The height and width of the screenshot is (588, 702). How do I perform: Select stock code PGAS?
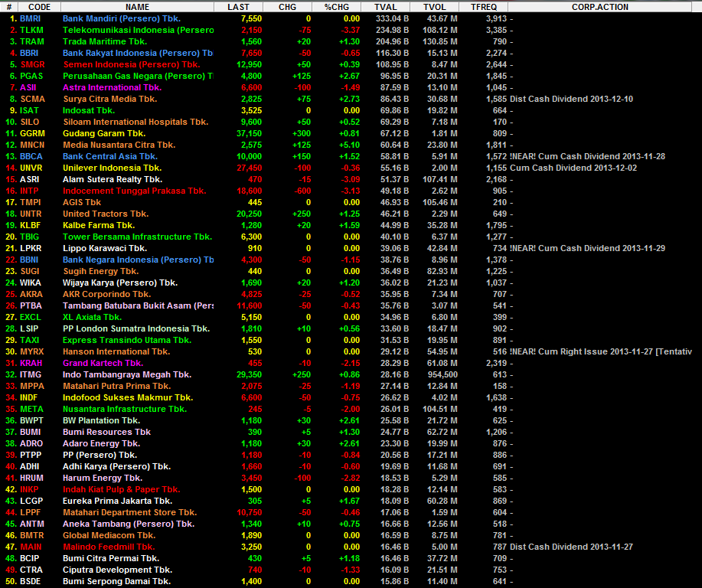coord(31,76)
